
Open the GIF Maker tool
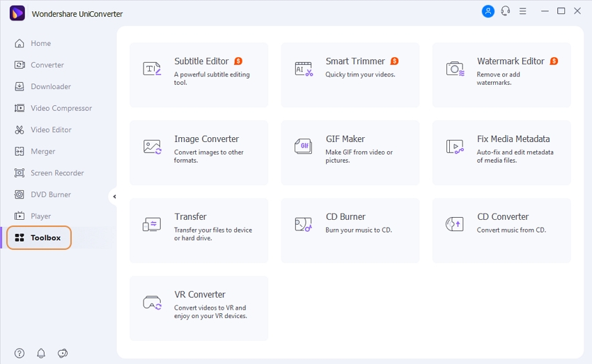(x=350, y=152)
